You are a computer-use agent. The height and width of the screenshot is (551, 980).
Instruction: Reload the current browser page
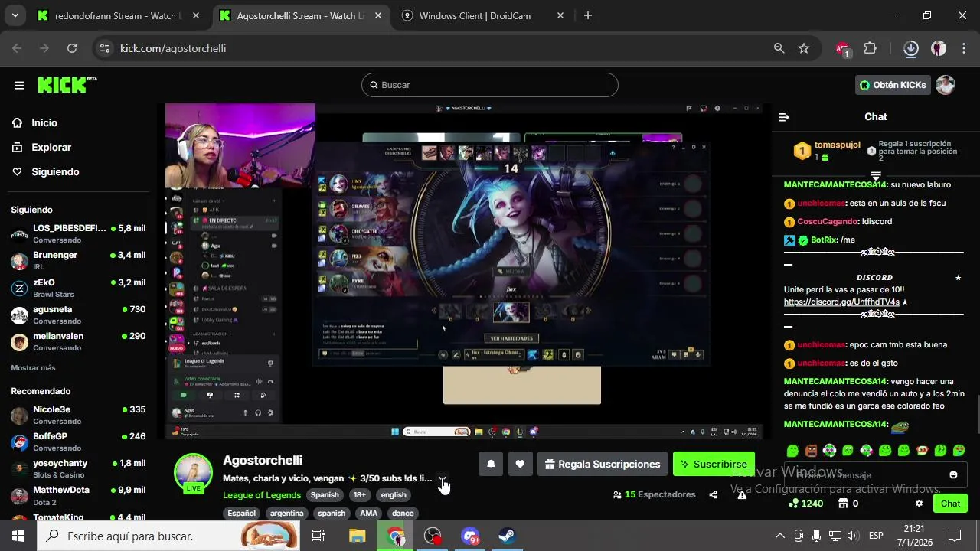click(72, 48)
